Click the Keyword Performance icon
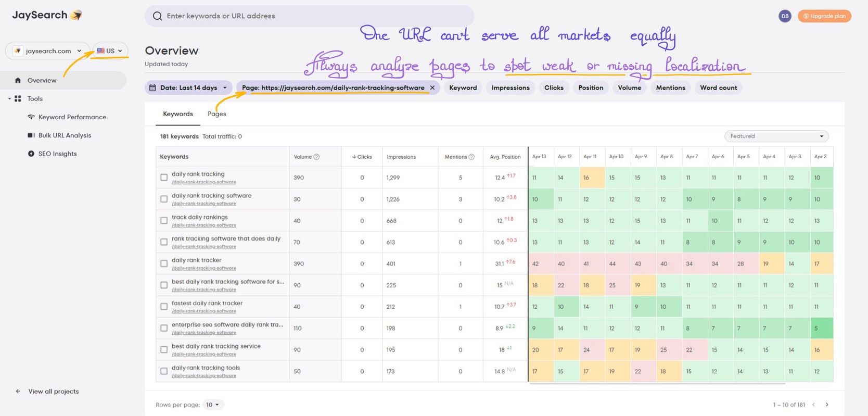868x416 pixels. coord(31,117)
